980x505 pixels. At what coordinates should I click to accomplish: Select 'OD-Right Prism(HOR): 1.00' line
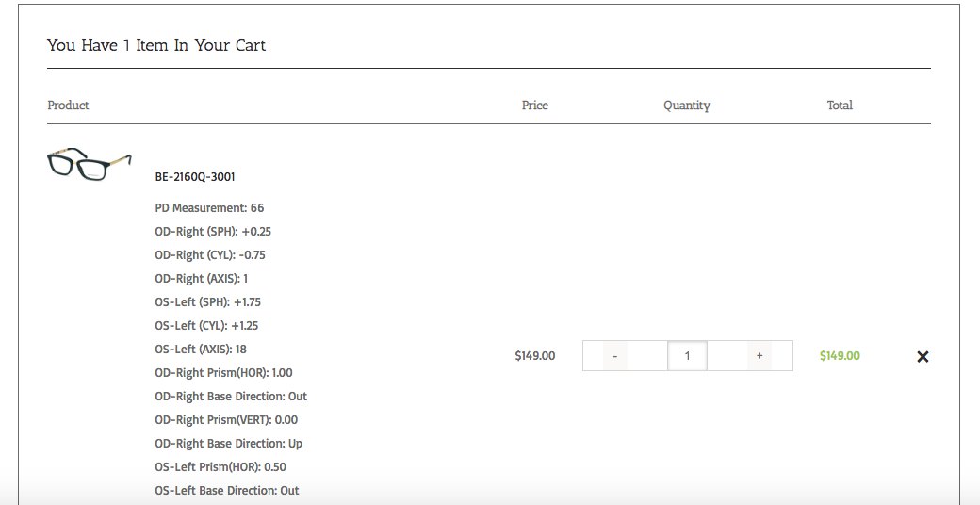(x=223, y=372)
